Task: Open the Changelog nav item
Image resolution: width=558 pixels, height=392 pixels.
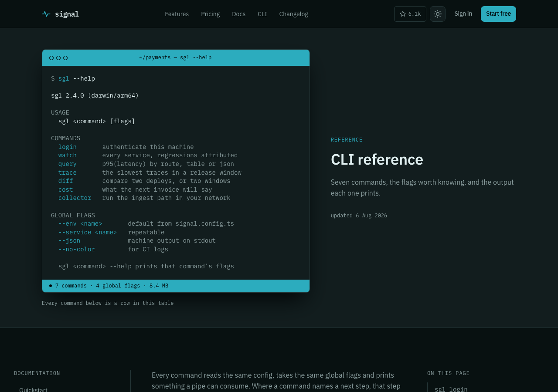Action: click(x=293, y=14)
